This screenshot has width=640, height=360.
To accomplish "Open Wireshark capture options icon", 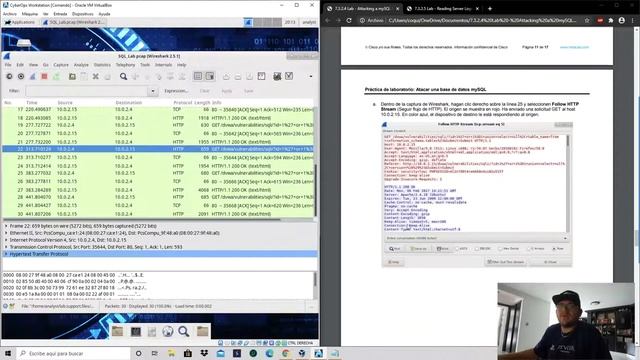I will click(x=21, y=76).
